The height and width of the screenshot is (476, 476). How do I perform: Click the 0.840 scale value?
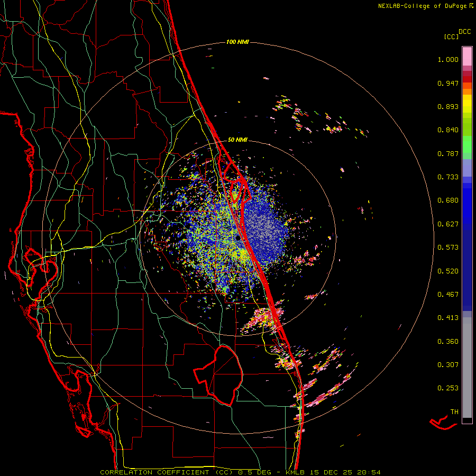pyautogui.click(x=448, y=130)
